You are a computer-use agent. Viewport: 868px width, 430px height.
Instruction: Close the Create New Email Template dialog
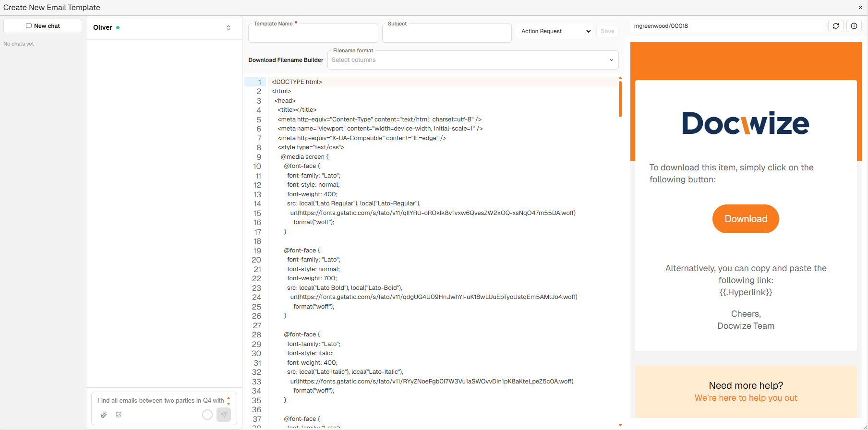point(860,7)
